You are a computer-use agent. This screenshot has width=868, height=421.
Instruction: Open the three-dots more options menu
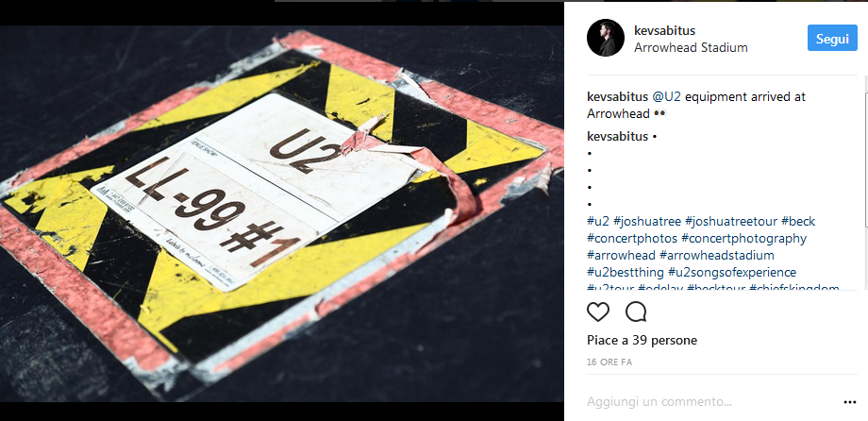[850, 402]
